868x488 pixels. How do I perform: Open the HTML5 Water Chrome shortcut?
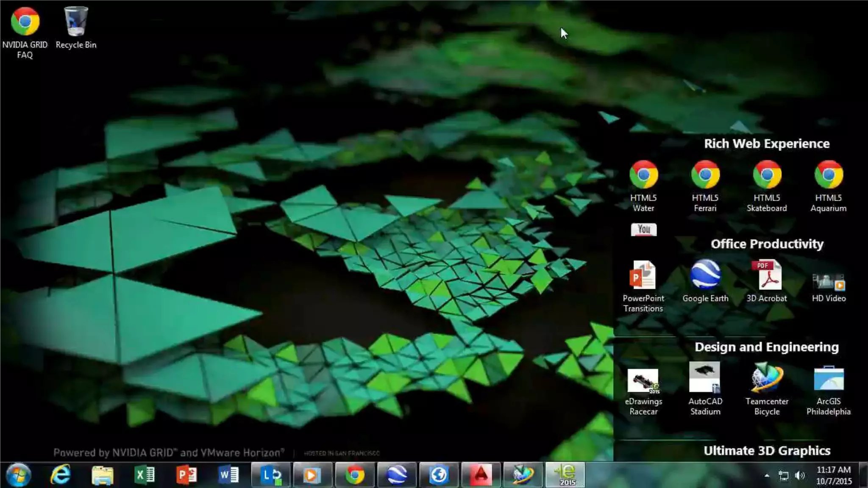643,175
